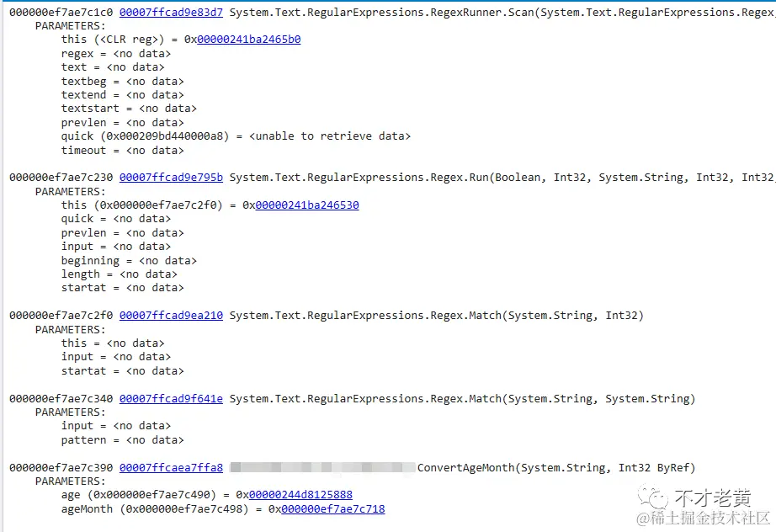
Task: Click the 00000241ba246530 object address link
Action: pyautogui.click(x=307, y=205)
